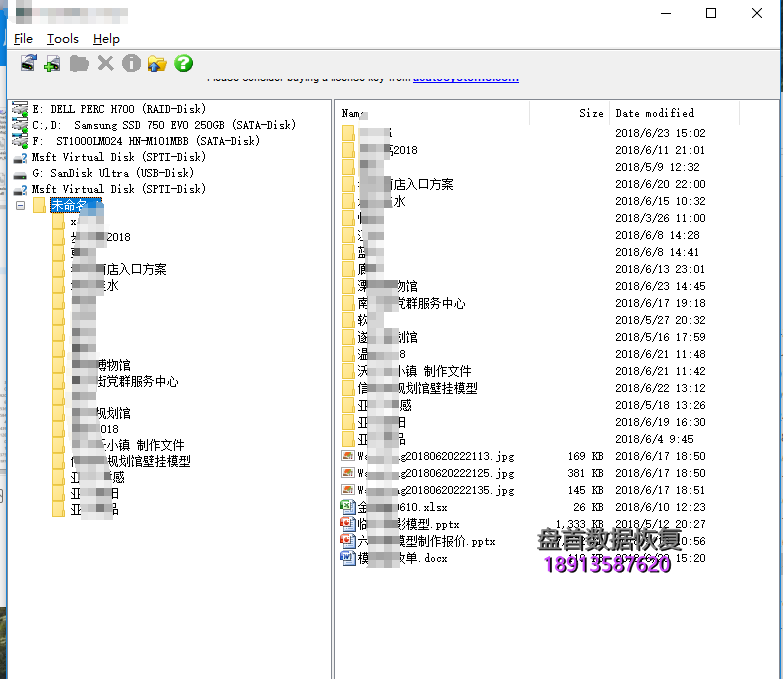The width and height of the screenshot is (783, 679).
Task: Open the Help menu
Action: click(106, 38)
